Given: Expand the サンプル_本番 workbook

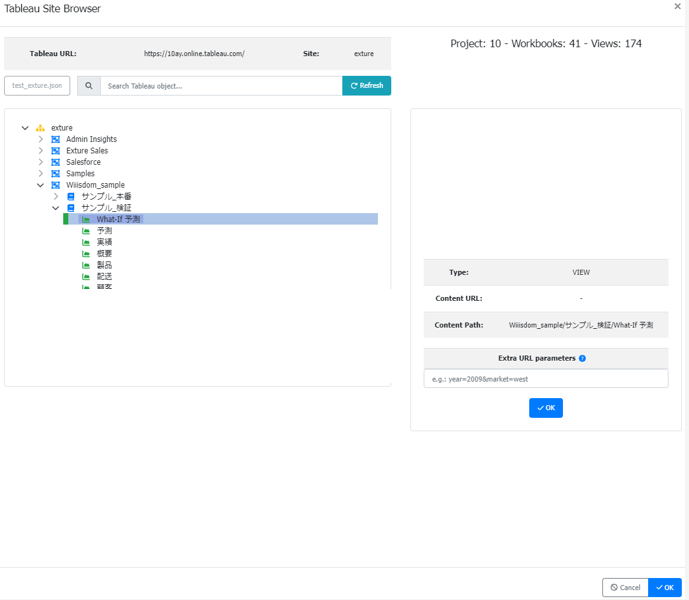Looking at the screenshot, I should [x=56, y=196].
